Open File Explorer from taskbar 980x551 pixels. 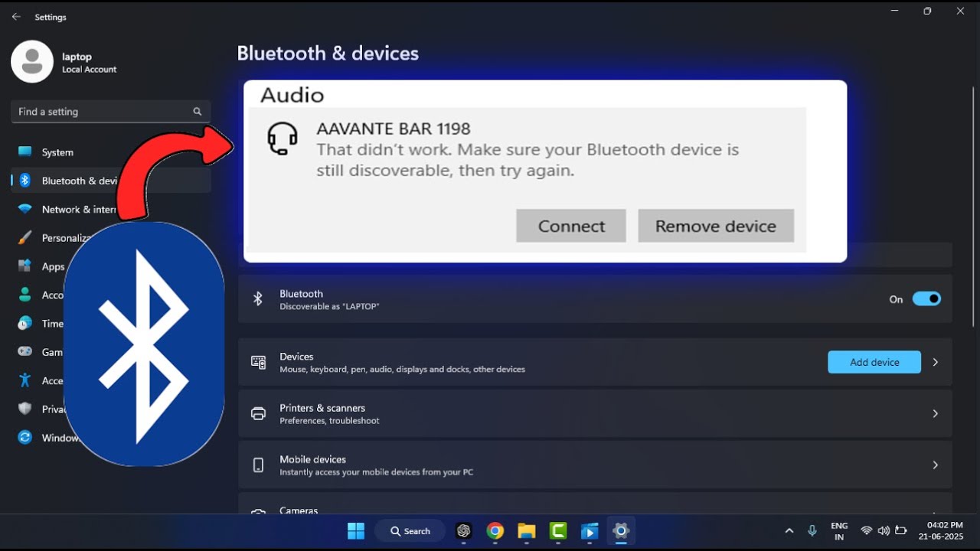pos(527,530)
